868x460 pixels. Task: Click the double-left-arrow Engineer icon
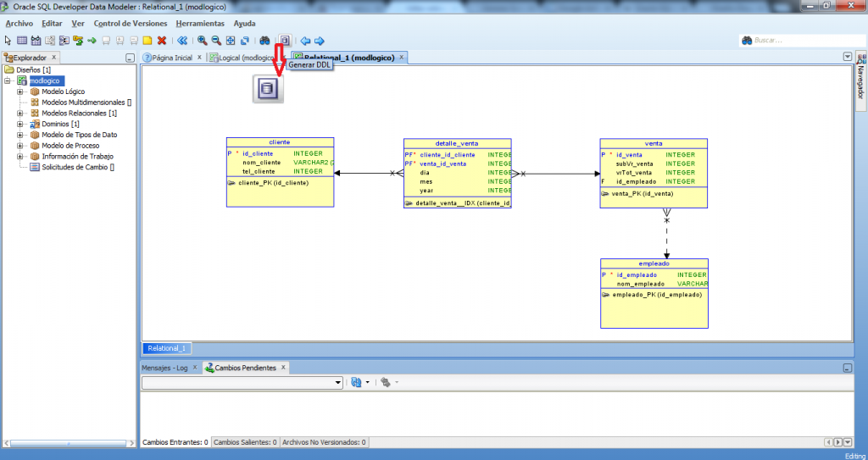click(x=182, y=41)
